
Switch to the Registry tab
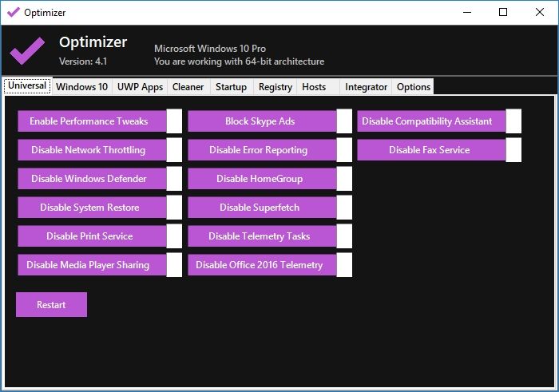coord(276,87)
